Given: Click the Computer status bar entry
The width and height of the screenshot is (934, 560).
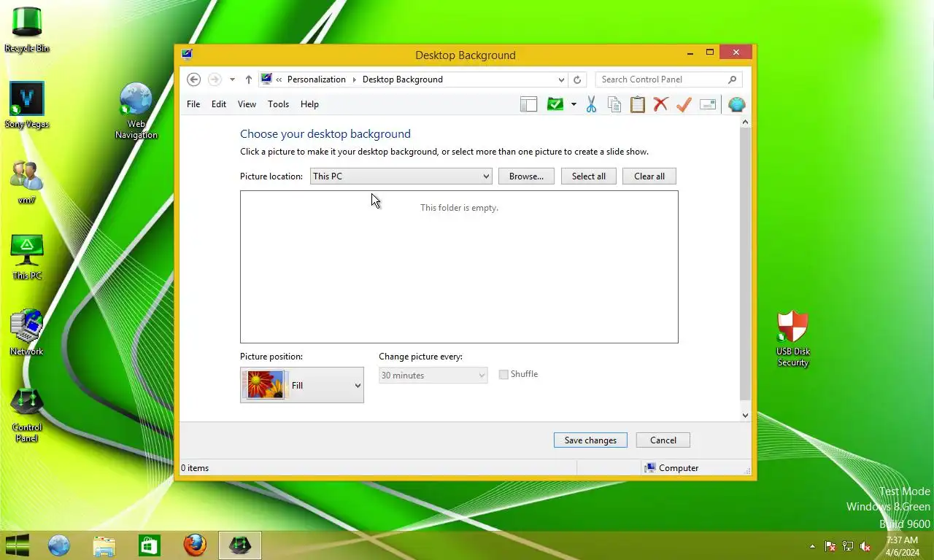Looking at the screenshot, I should pos(671,468).
